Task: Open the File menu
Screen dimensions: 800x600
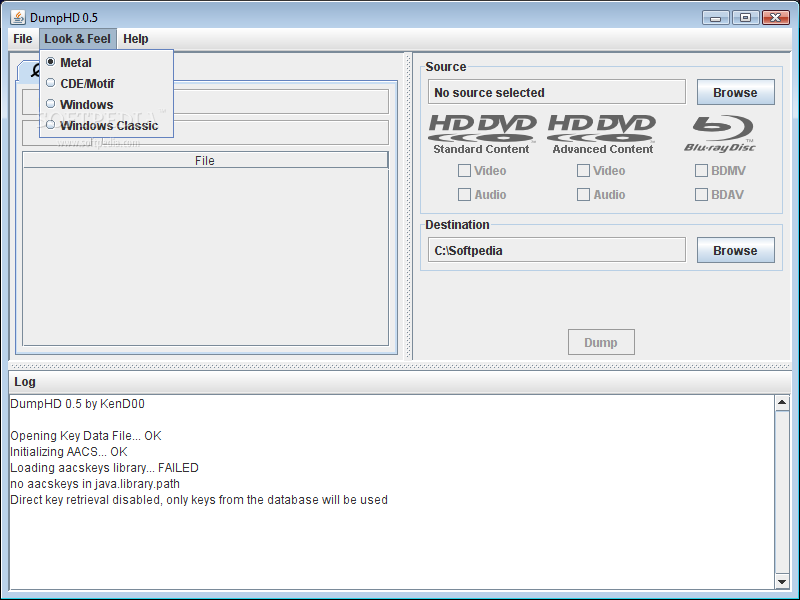Action: tap(22, 39)
